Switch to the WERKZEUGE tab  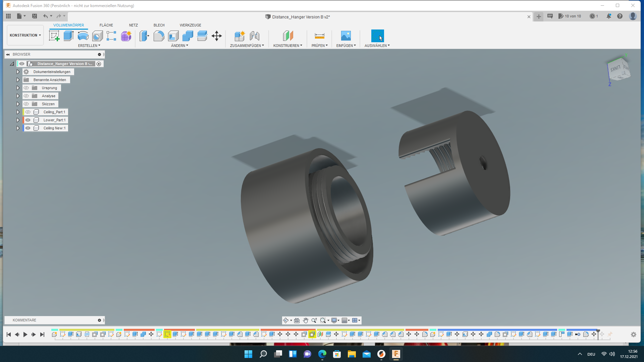(190, 25)
